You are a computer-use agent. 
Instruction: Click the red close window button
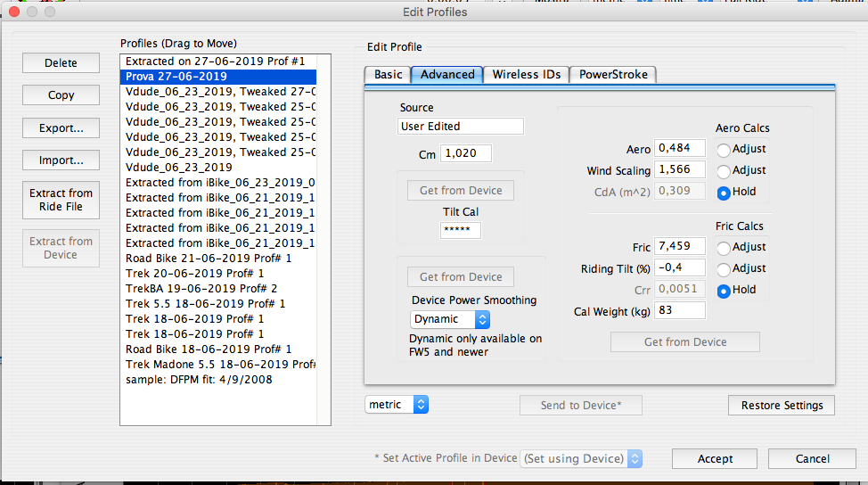point(12,12)
